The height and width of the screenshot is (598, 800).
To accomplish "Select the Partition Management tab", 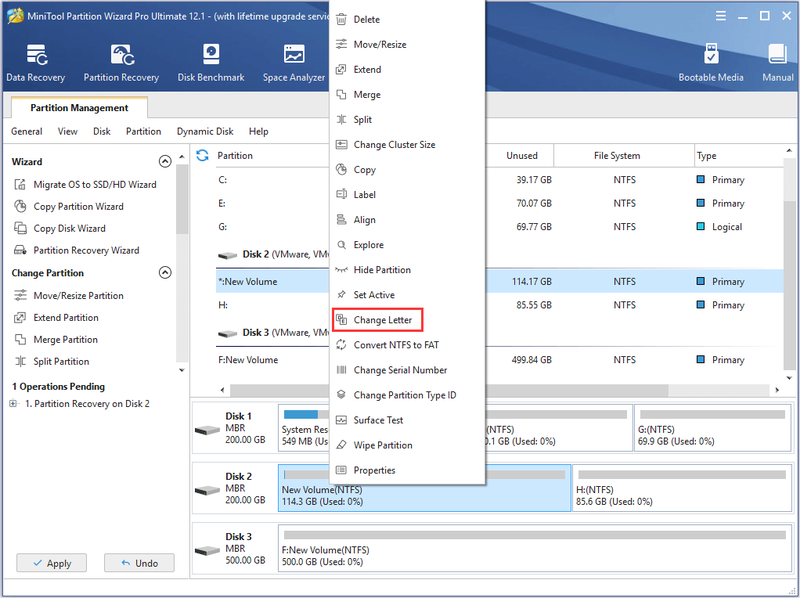I will (79, 108).
